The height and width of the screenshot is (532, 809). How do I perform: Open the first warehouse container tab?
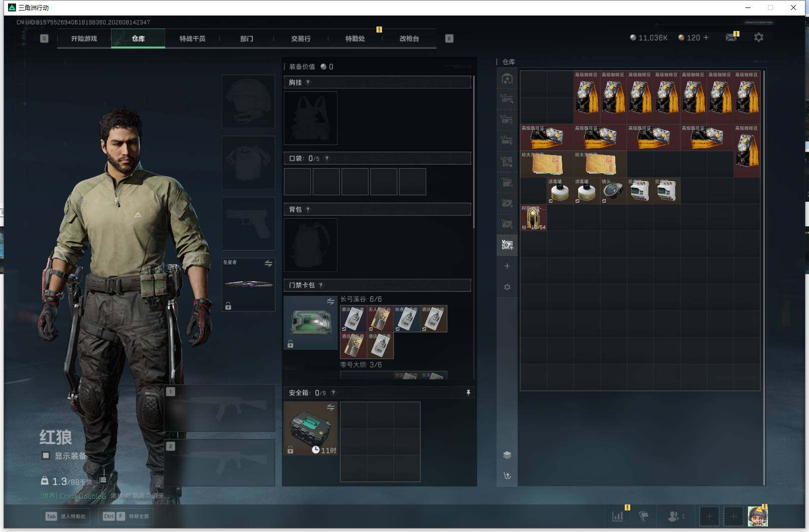click(507, 79)
